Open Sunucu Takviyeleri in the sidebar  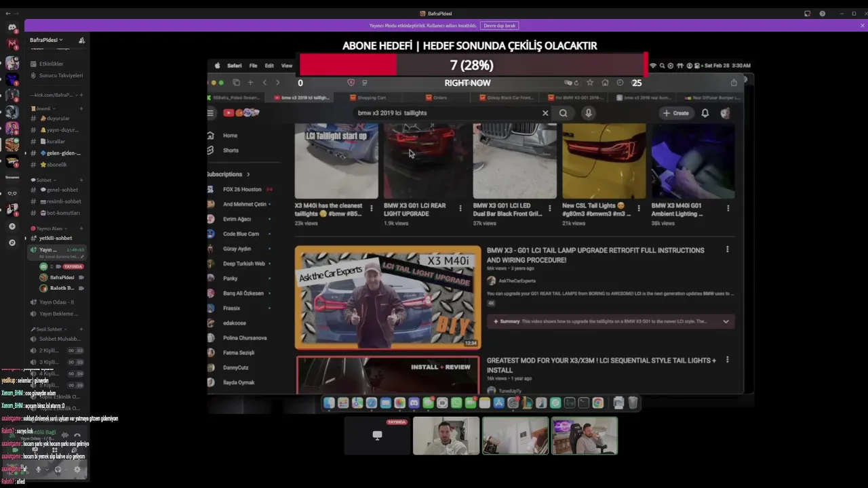coord(56,75)
